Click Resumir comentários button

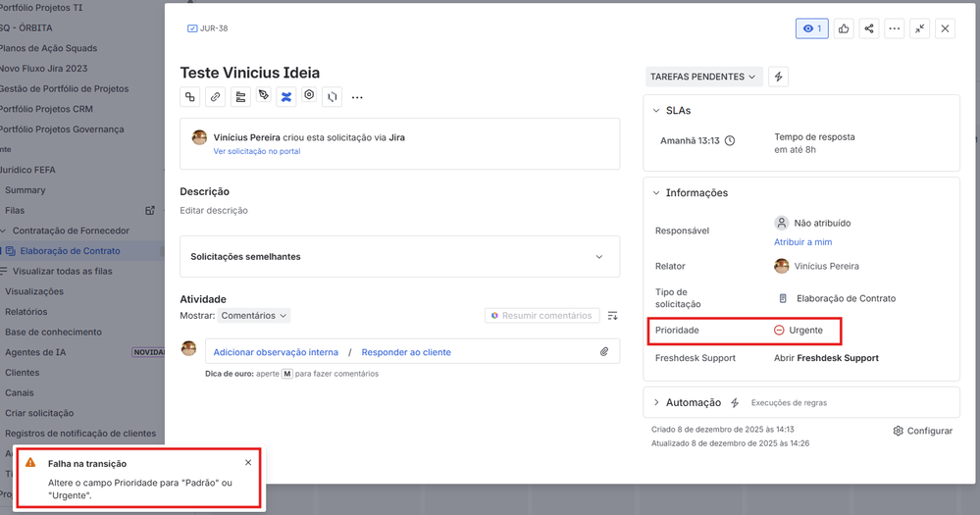(542, 316)
